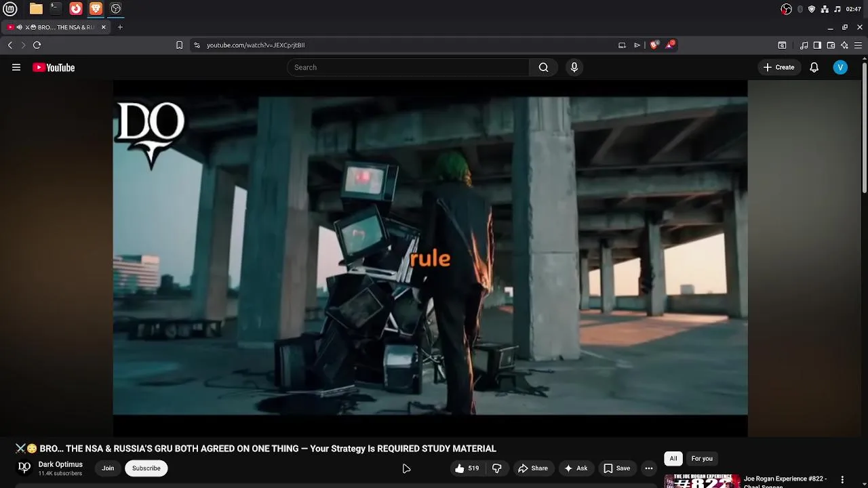The image size is (868, 488).
Task: Open the Joe Rogan Experience #822 thumbnail
Action: [702, 481]
